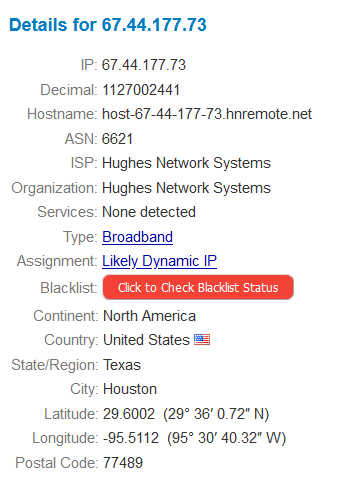Click the Details for 67.44.177.73 heading
Viewport: 364px width, 486px height.
(x=108, y=25)
